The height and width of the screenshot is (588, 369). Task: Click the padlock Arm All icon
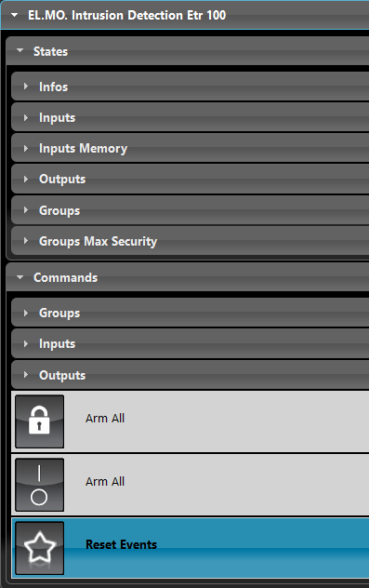click(x=40, y=421)
